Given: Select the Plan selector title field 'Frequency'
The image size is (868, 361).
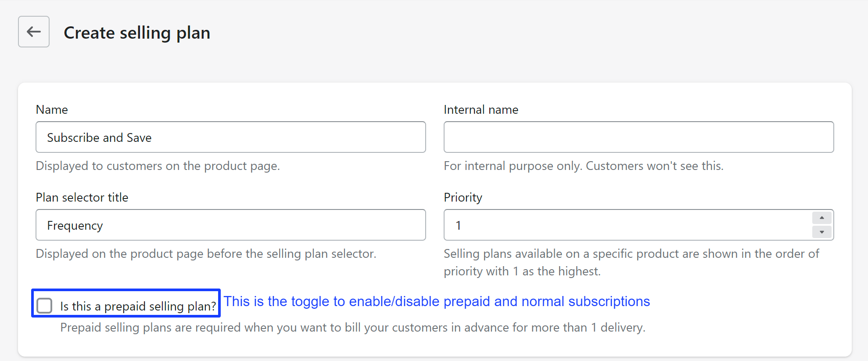Looking at the screenshot, I should (x=230, y=225).
